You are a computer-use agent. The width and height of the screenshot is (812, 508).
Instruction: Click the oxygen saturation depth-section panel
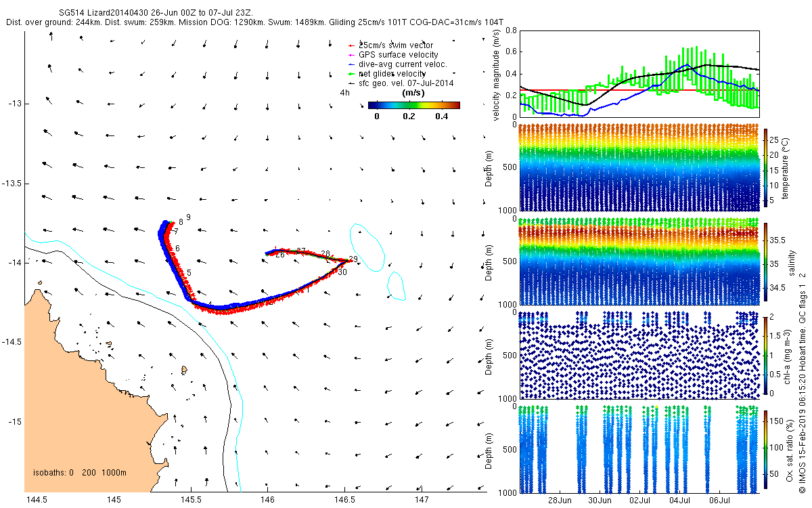click(x=639, y=449)
